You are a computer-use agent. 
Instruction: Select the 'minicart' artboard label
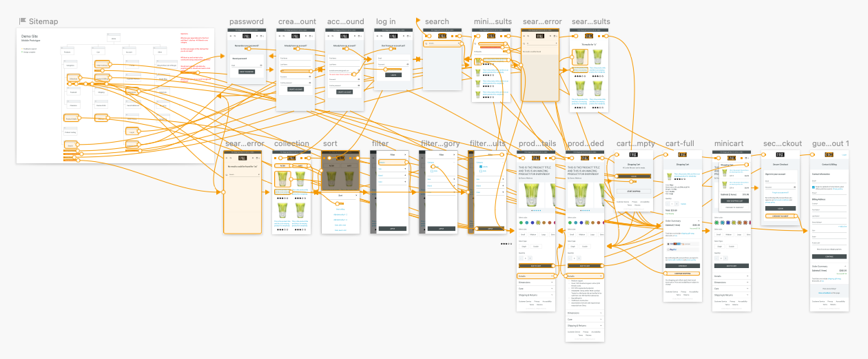pos(729,144)
